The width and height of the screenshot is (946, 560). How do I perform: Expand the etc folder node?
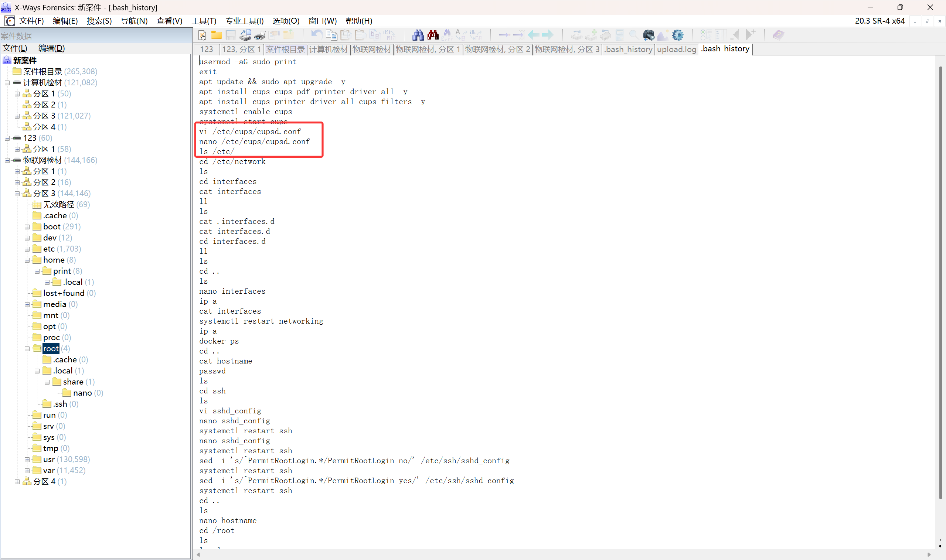click(x=27, y=249)
